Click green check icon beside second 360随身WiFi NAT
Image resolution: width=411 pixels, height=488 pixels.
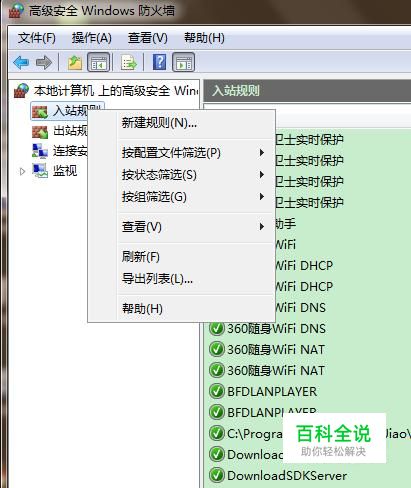click(x=217, y=371)
